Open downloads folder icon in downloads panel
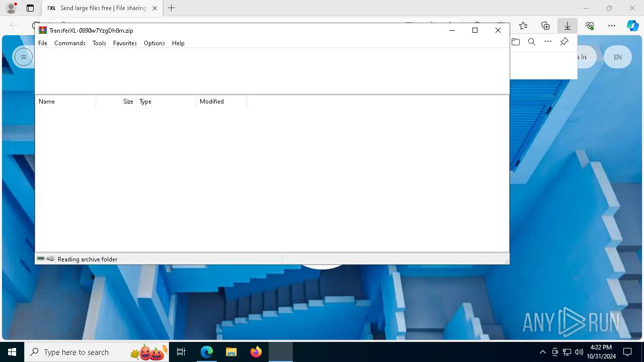 tap(516, 42)
